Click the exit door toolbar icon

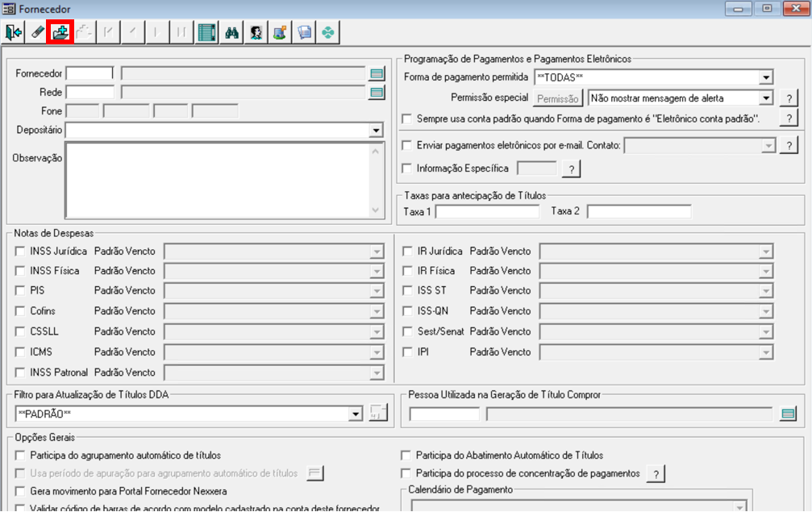[x=14, y=32]
